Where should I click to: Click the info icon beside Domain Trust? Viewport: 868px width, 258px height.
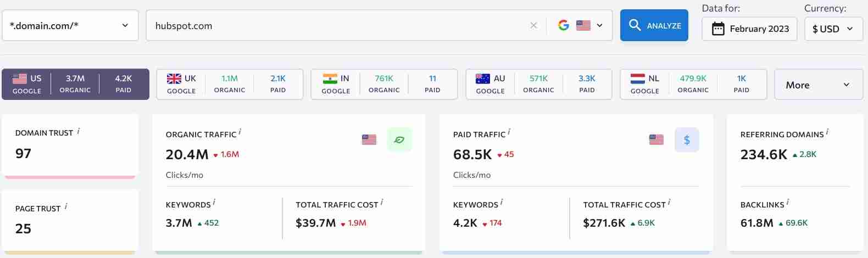click(79, 131)
